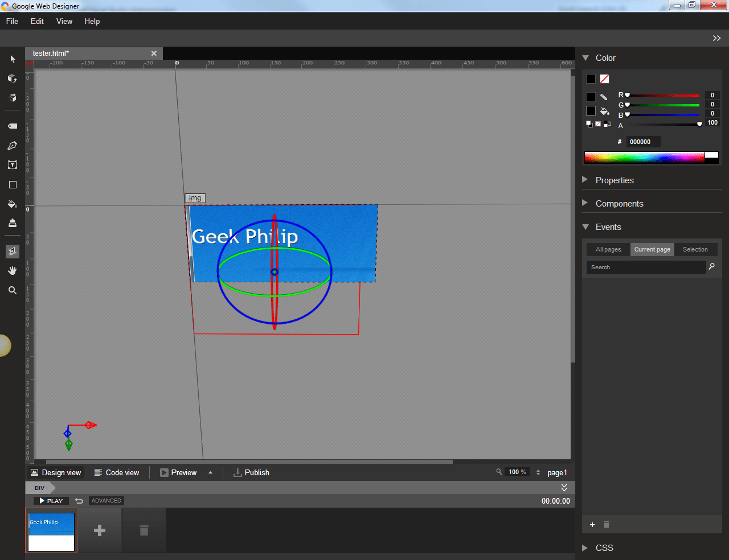Switch timeline to Advanced mode

coord(107,501)
